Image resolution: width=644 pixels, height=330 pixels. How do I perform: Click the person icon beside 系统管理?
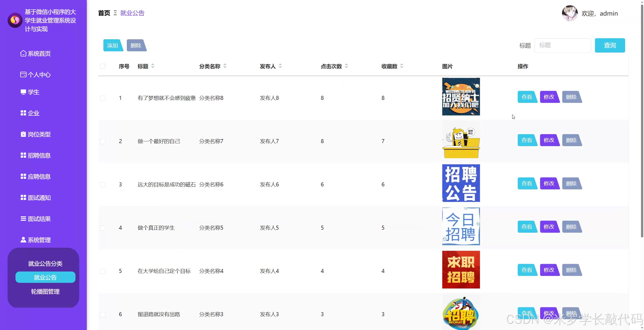(23, 240)
